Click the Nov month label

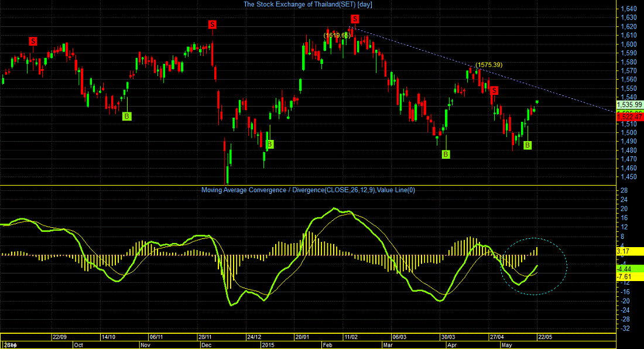tap(145, 345)
